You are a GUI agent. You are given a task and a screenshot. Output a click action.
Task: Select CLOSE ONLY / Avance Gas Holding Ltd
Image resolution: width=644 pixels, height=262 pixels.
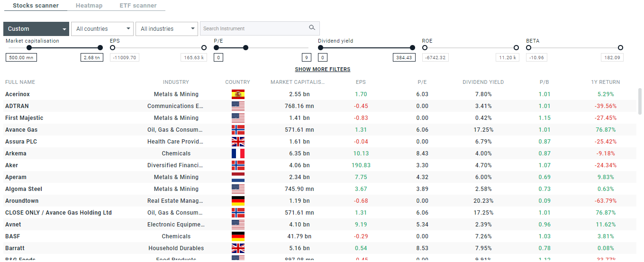(58, 213)
